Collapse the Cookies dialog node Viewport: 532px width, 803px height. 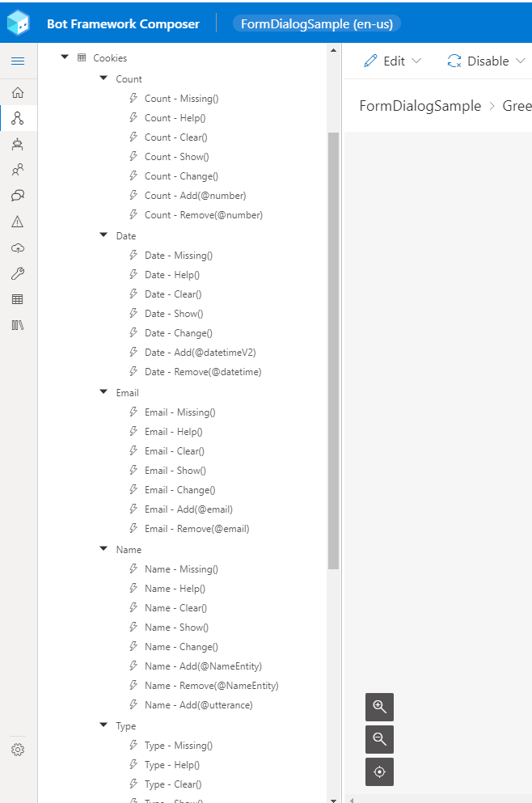pyautogui.click(x=65, y=57)
